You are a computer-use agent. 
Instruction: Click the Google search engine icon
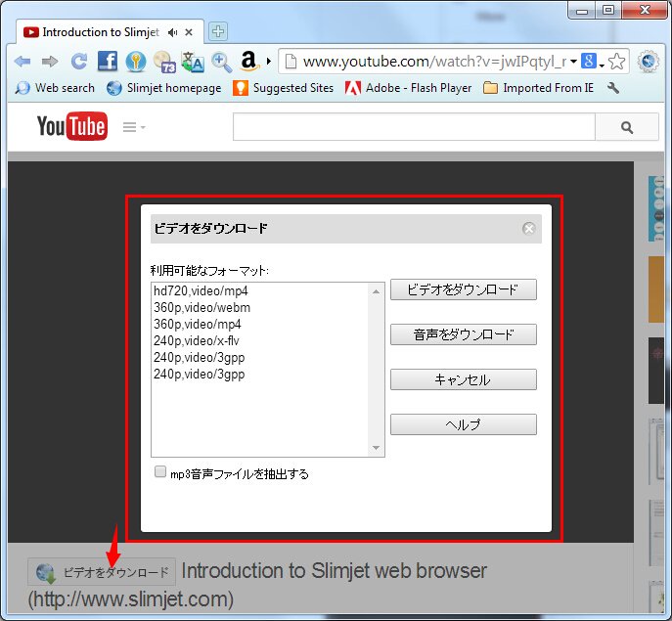[x=589, y=62]
